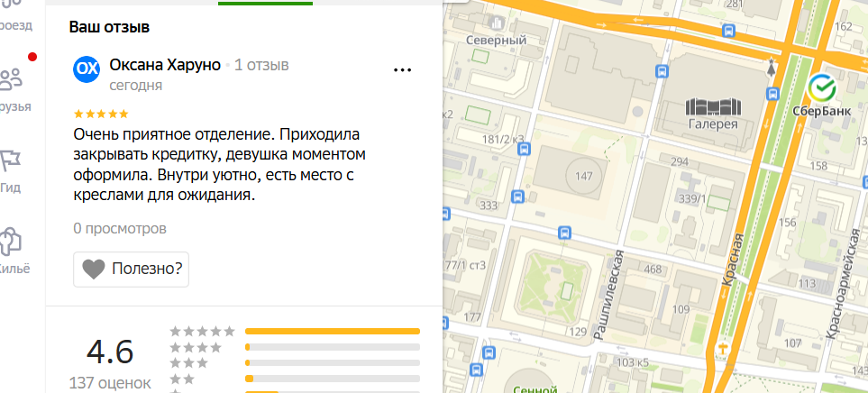Open the three-dot menu of your review
This screenshot has width=868, height=393.
point(402,69)
